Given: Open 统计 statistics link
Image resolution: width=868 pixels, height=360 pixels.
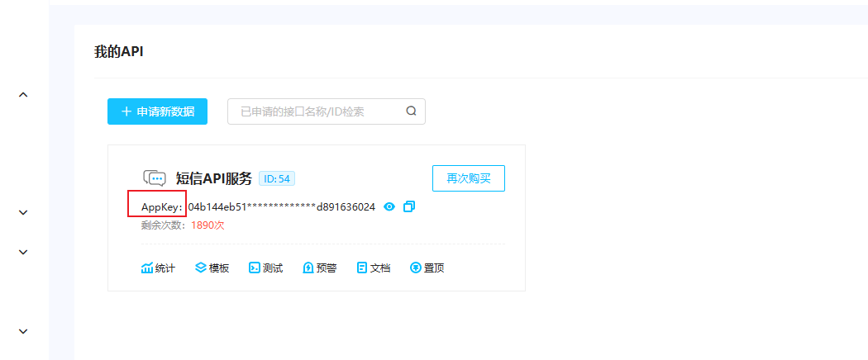Looking at the screenshot, I should coord(159,268).
